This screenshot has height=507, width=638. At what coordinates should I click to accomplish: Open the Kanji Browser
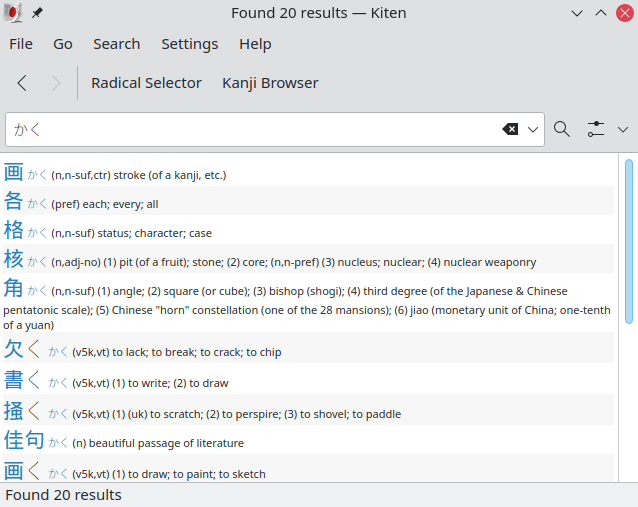pos(270,83)
